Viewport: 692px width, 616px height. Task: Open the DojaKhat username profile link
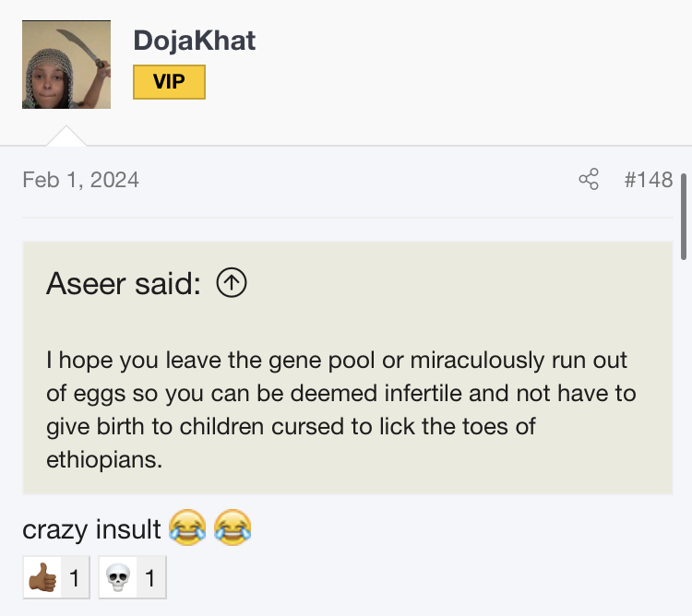click(194, 40)
